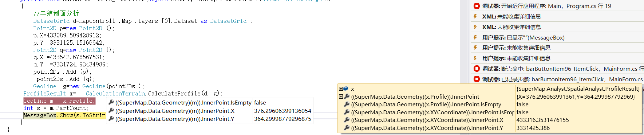This screenshot has height=135, width=644.
Task: Click the line q.X =433542.678567531;
Action: coord(69,57)
